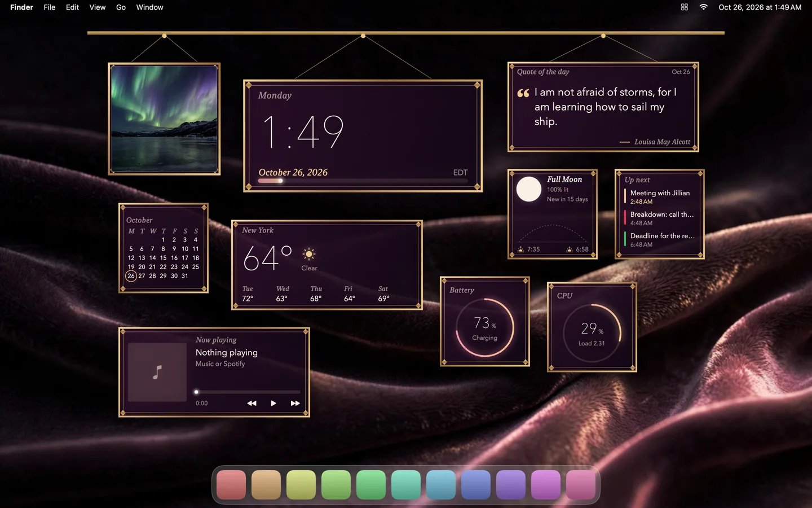The width and height of the screenshot is (812, 508).
Task: Open Meeting with Jillian event
Action: click(x=660, y=197)
